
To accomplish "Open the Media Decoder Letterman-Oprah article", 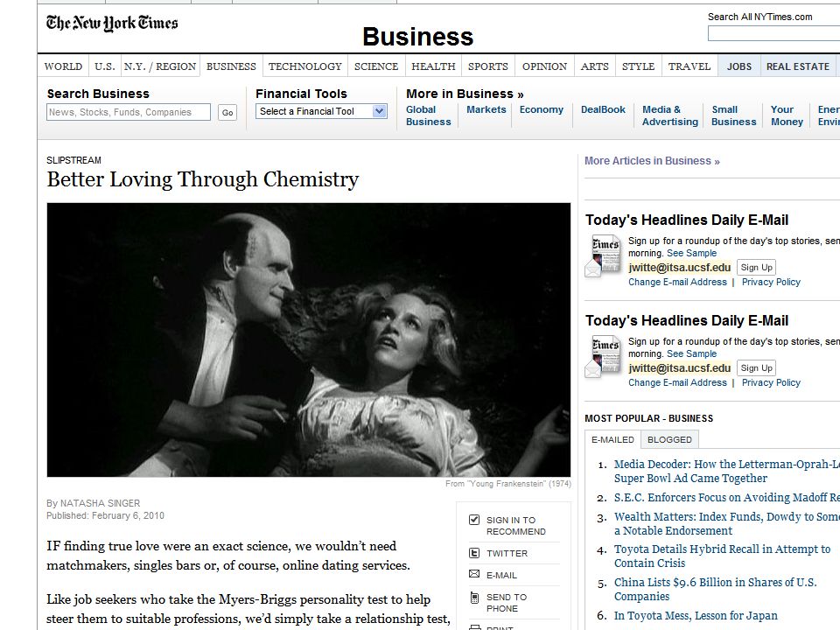I will click(x=727, y=472).
